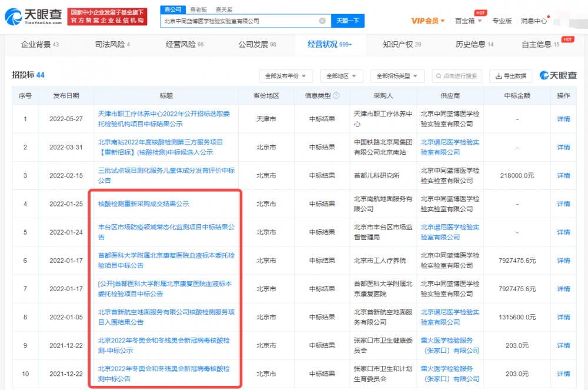This screenshot has height=390, width=588.
Task: Click purchaser cell 首都儿科研究所
Action: [376, 175]
